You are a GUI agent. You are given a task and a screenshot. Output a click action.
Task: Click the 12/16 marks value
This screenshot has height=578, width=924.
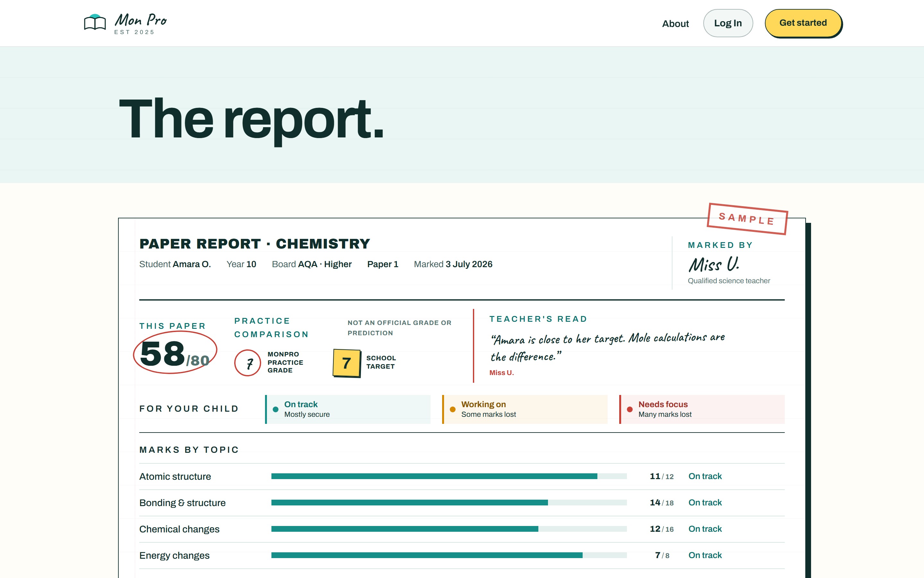tap(662, 529)
